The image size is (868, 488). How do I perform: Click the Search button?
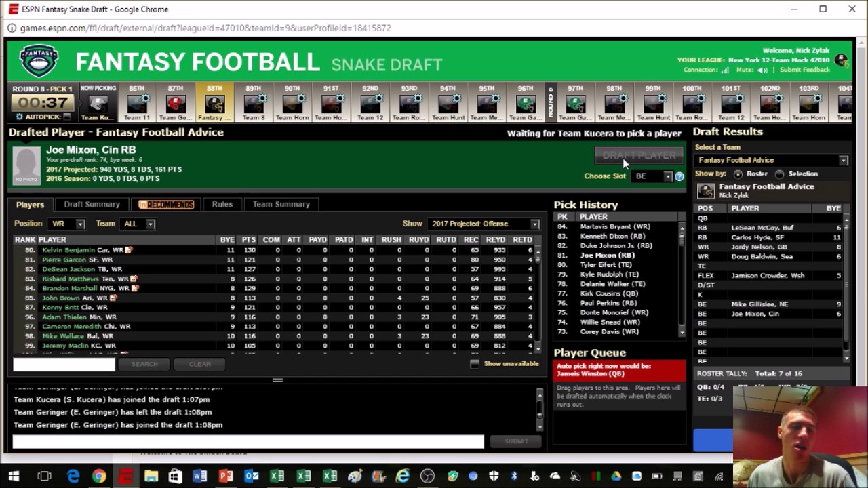[x=144, y=364]
